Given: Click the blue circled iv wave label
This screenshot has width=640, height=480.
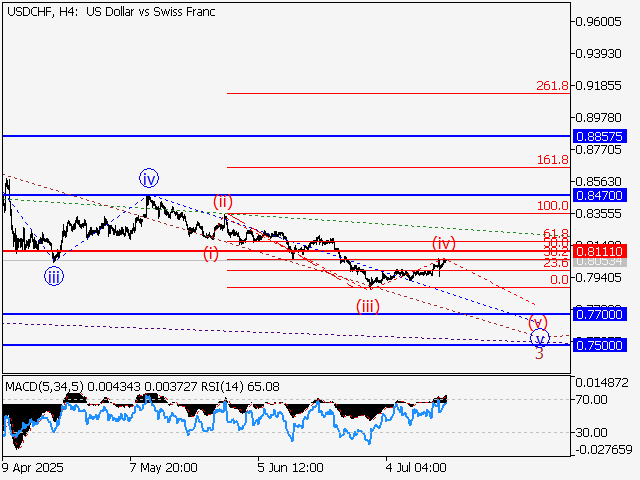Looking at the screenshot, I should click(149, 179).
